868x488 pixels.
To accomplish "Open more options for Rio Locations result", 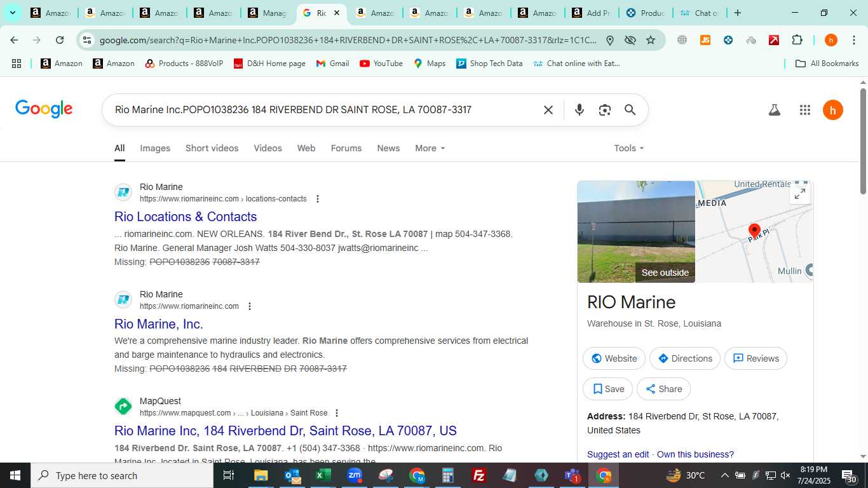I will pos(318,199).
